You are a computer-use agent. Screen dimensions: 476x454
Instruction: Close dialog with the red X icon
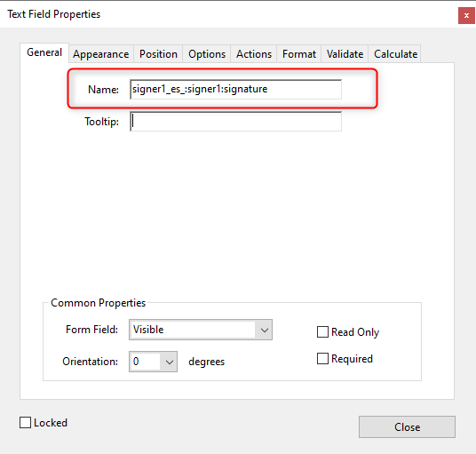pos(466,15)
